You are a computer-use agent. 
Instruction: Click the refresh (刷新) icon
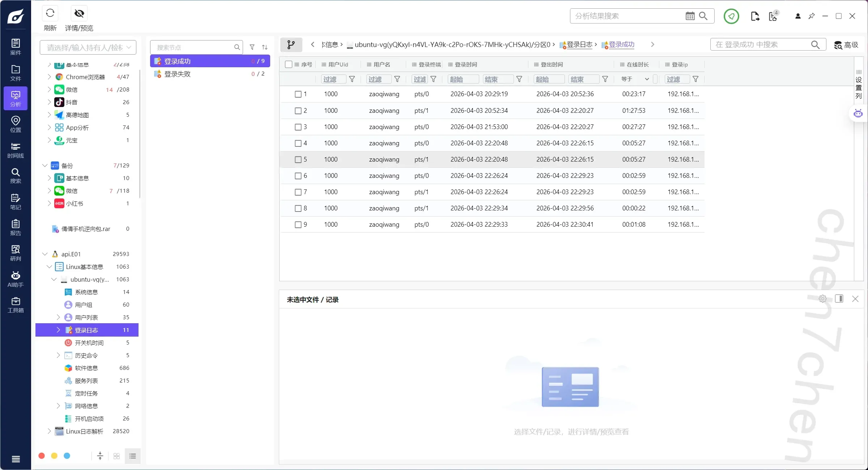point(50,13)
